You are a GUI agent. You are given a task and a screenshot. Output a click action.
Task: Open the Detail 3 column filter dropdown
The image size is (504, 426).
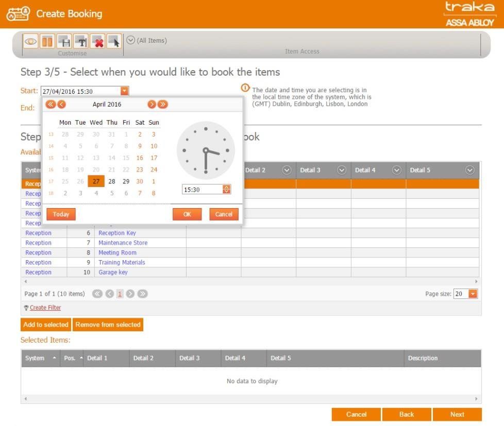(341, 171)
